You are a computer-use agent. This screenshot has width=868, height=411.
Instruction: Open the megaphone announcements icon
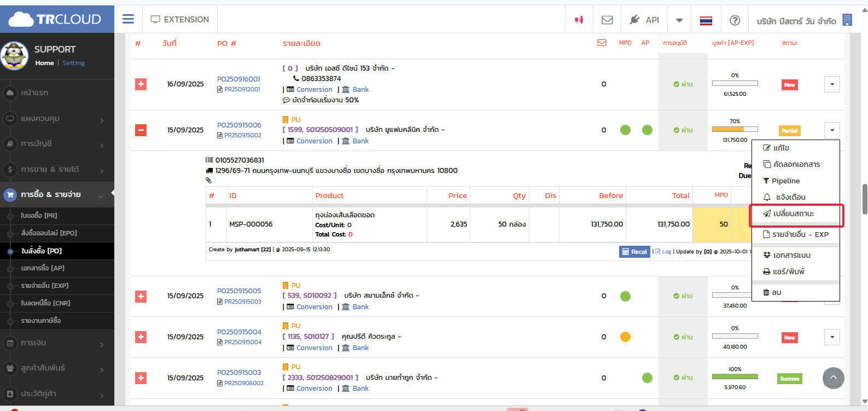[579, 20]
